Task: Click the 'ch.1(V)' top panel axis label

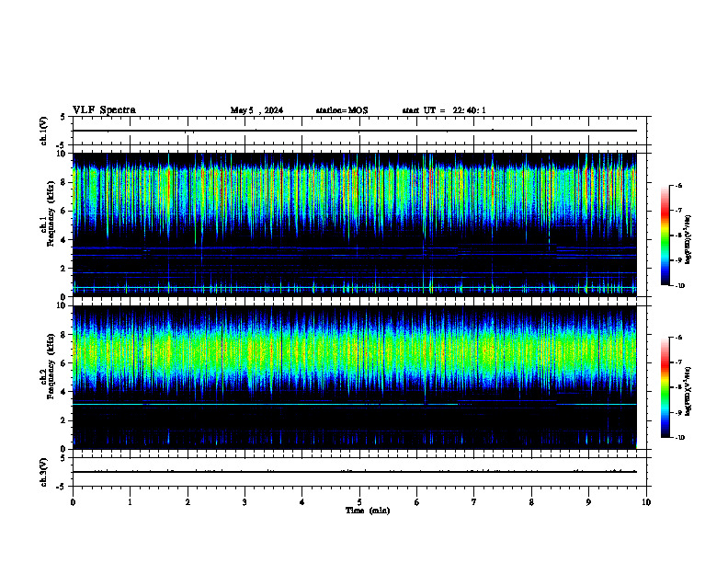Action: (44, 131)
